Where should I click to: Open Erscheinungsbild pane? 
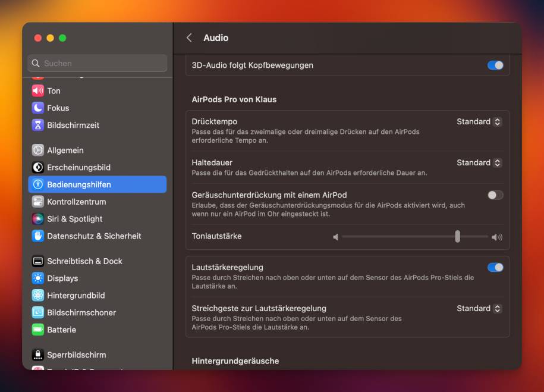pyautogui.click(x=97, y=167)
